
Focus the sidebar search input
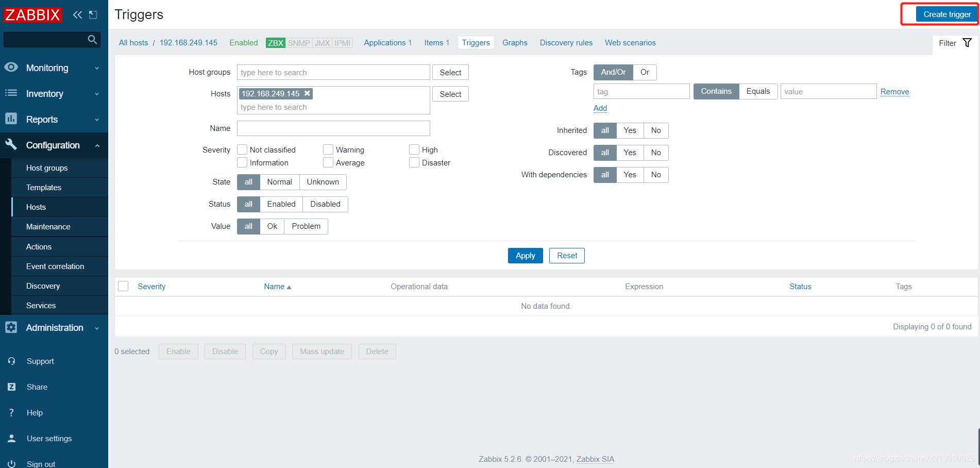pos(45,40)
